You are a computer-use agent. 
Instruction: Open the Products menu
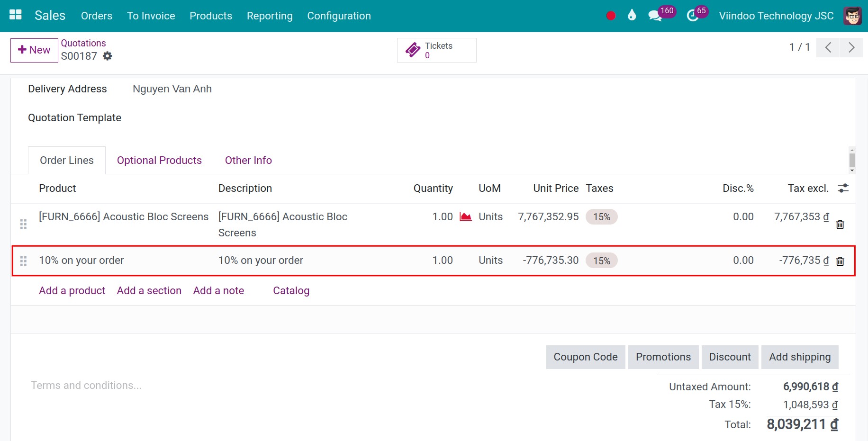pyautogui.click(x=211, y=16)
